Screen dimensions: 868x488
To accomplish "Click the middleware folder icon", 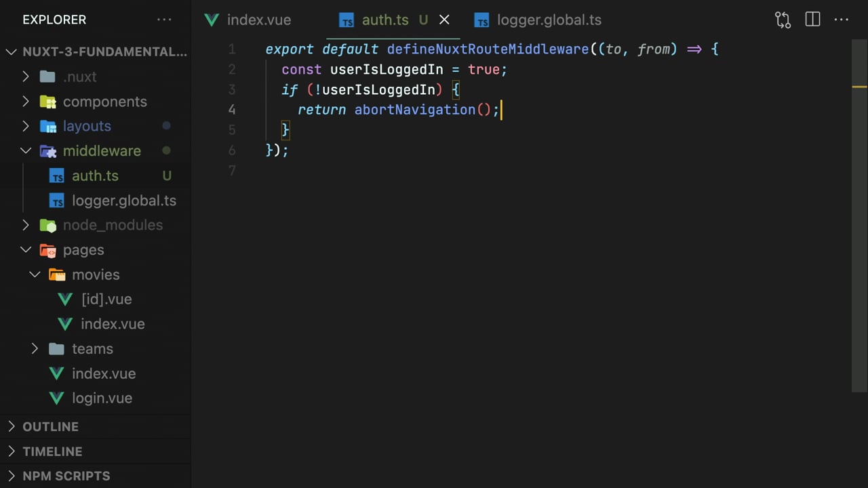I will coord(47,150).
